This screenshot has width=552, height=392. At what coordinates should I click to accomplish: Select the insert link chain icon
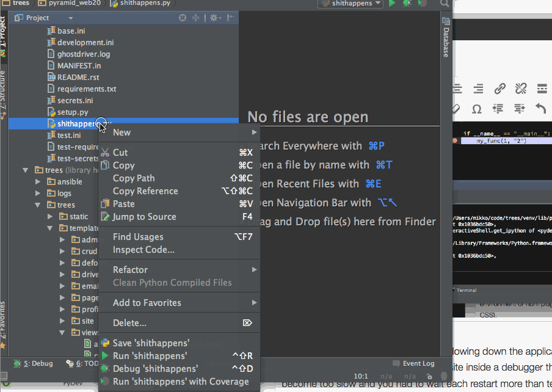coord(499,89)
